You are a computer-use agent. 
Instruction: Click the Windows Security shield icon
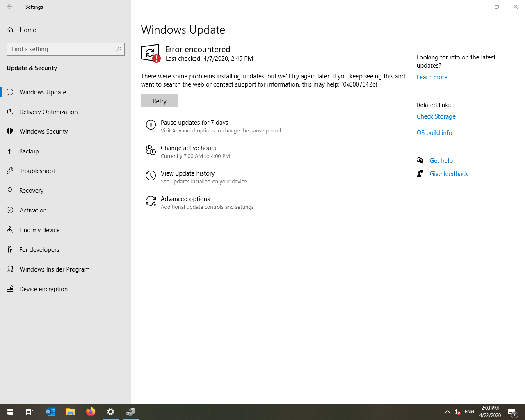click(x=10, y=131)
